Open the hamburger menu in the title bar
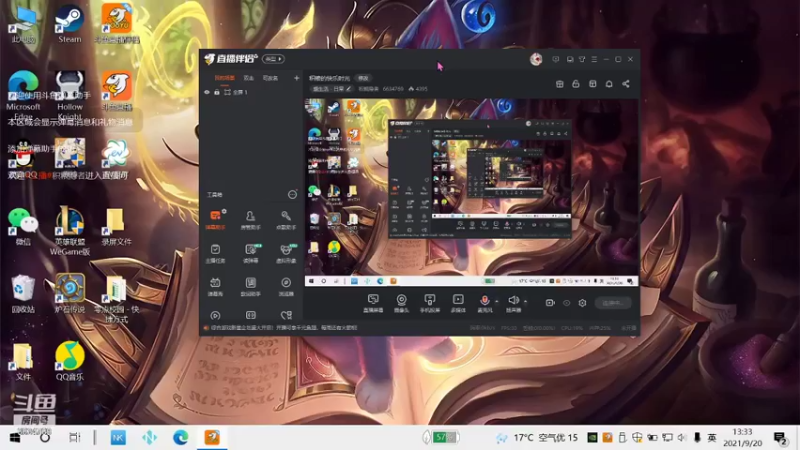Screen dimensions: 800x450 pos(594,59)
